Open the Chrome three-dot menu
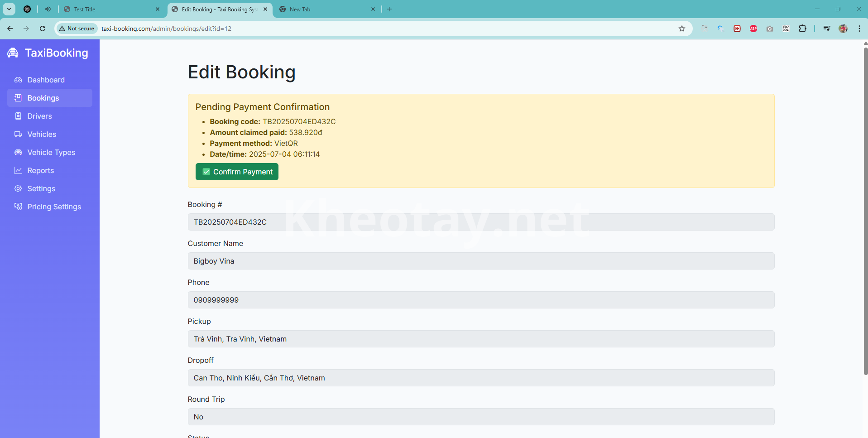The width and height of the screenshot is (868, 438). (x=859, y=29)
